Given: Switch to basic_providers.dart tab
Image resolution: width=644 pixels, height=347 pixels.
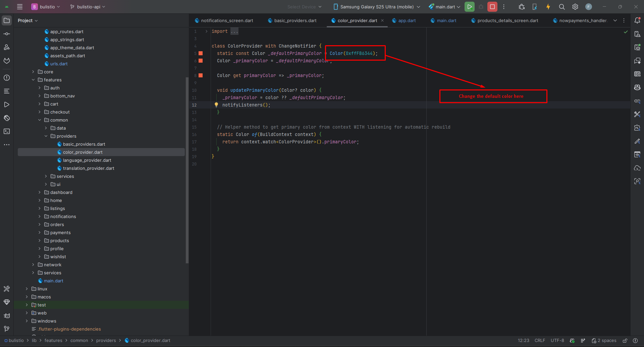Looking at the screenshot, I should [292, 20].
